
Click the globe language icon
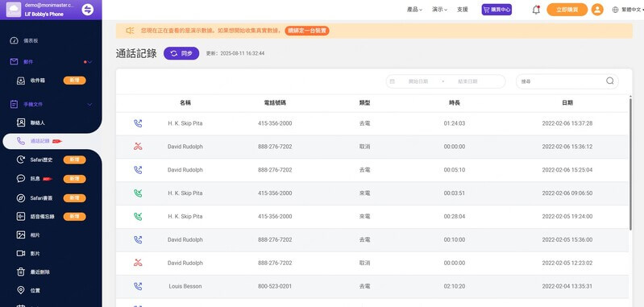tap(615, 10)
